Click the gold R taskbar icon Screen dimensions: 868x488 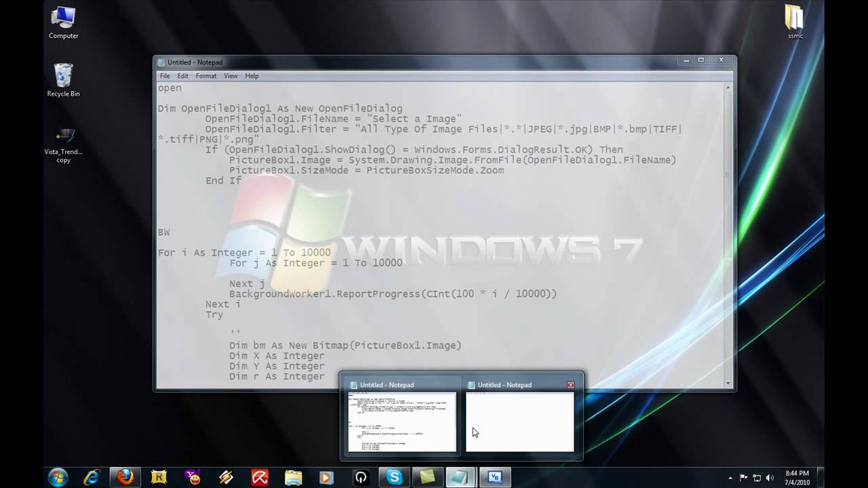(159, 478)
